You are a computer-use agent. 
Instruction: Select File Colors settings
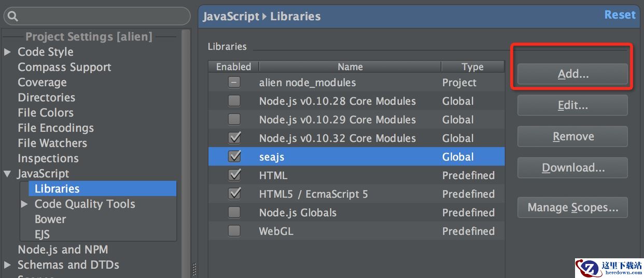[x=46, y=113]
